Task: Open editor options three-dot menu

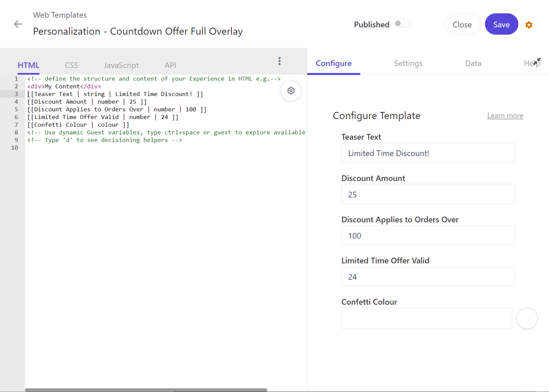Action: pyautogui.click(x=280, y=61)
